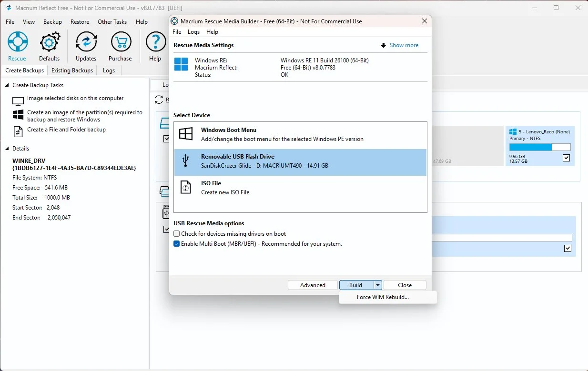Switch to Existing Backups tab

pos(72,70)
